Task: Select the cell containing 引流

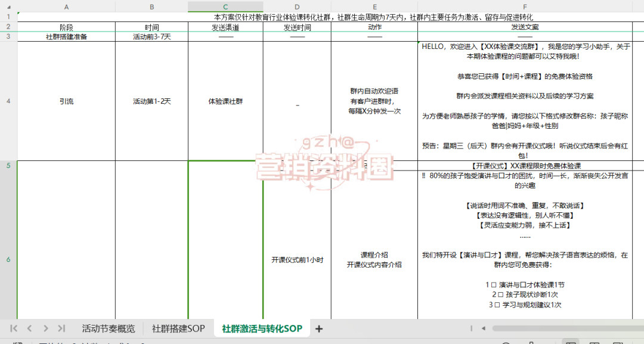Action: [66, 101]
